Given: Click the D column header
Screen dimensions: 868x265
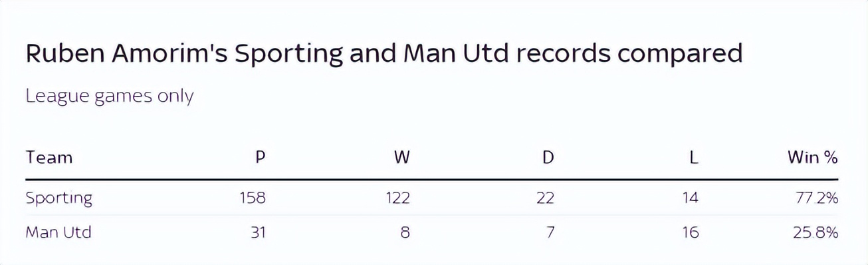Looking at the screenshot, I should pyautogui.click(x=548, y=158).
